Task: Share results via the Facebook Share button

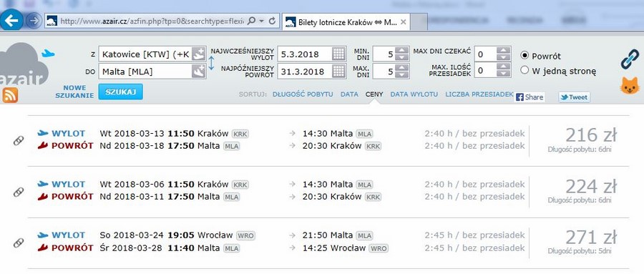Action: [530, 97]
